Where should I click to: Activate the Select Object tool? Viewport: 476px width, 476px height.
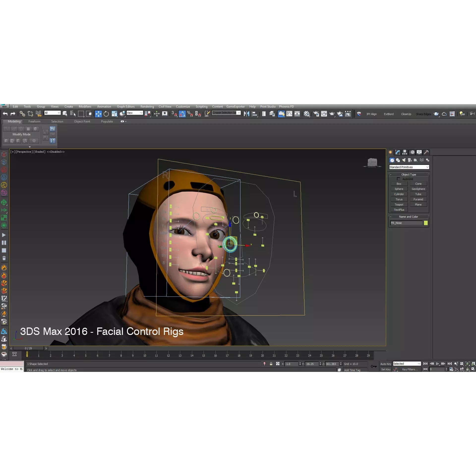(x=65, y=114)
